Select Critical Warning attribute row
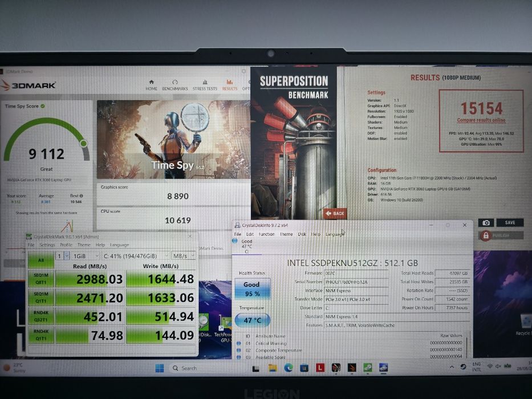 pyautogui.click(x=350, y=343)
